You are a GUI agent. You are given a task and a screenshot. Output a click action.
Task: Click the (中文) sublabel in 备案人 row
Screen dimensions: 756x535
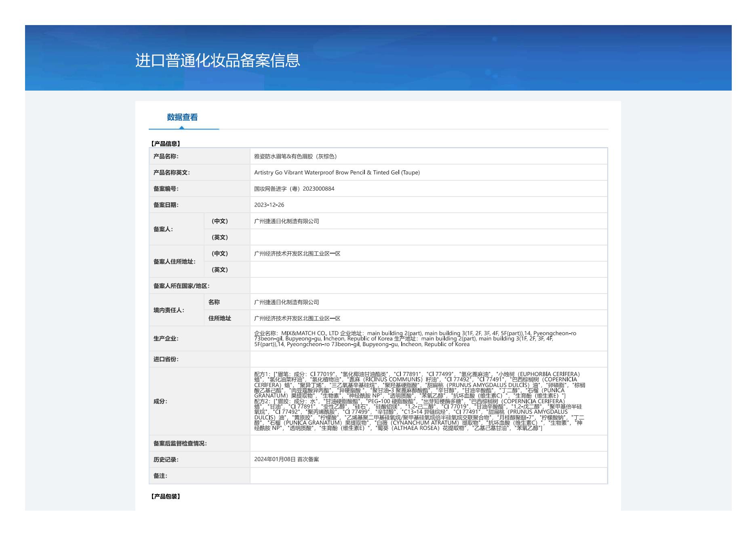219,221
